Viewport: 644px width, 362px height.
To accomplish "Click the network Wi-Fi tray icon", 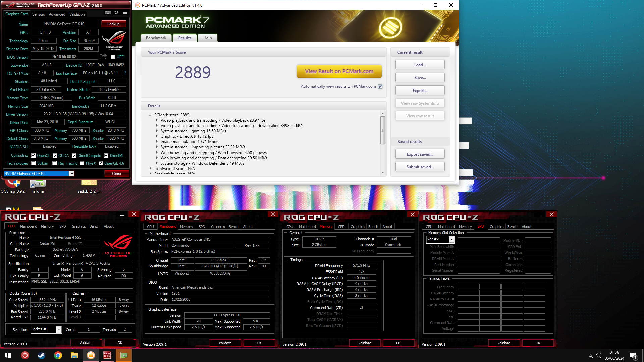I will 591,355.
